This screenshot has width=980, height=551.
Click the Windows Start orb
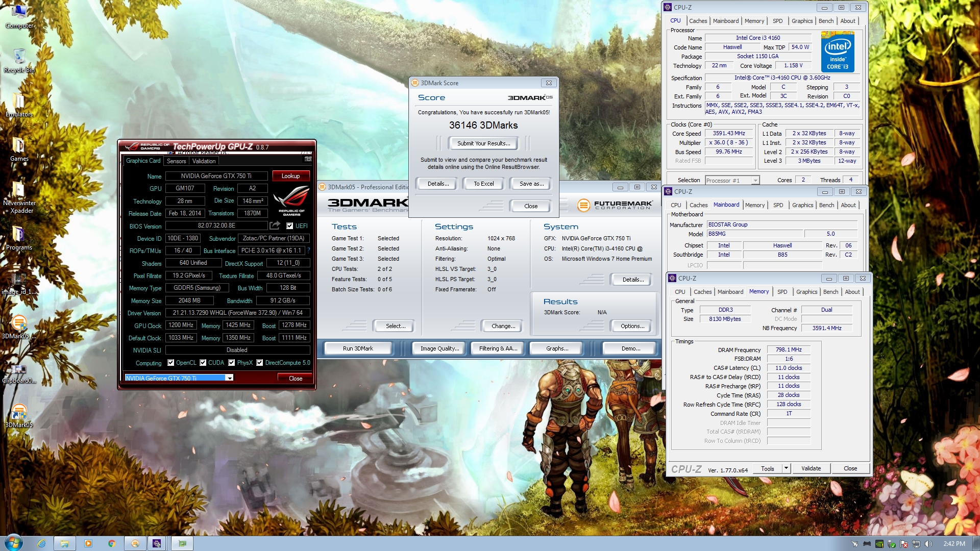point(13,543)
